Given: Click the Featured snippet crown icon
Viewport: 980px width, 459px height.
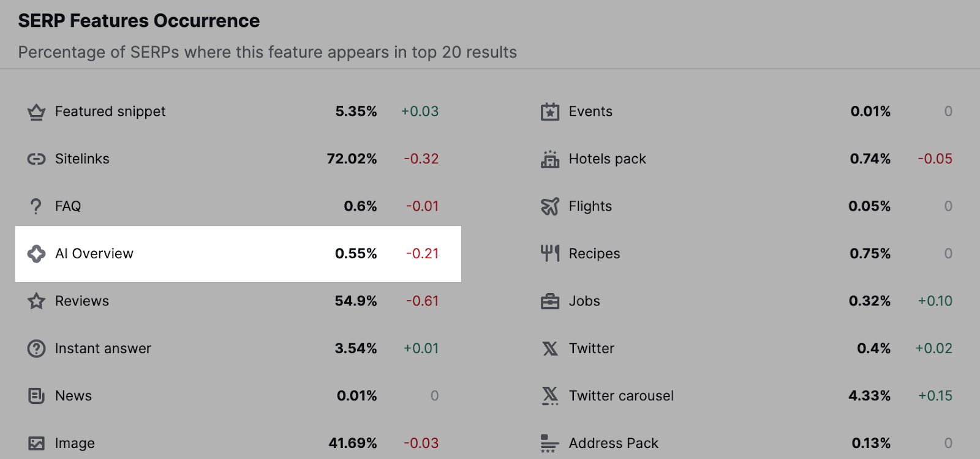Looking at the screenshot, I should [36, 111].
